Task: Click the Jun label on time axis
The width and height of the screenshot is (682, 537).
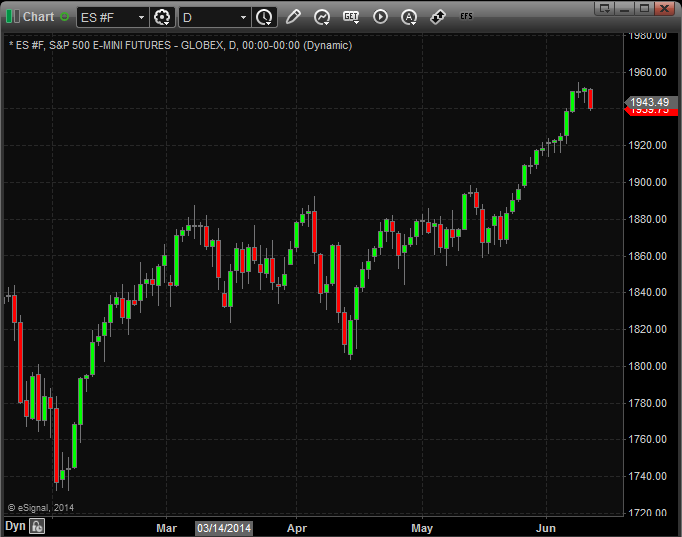Action: pos(545,528)
